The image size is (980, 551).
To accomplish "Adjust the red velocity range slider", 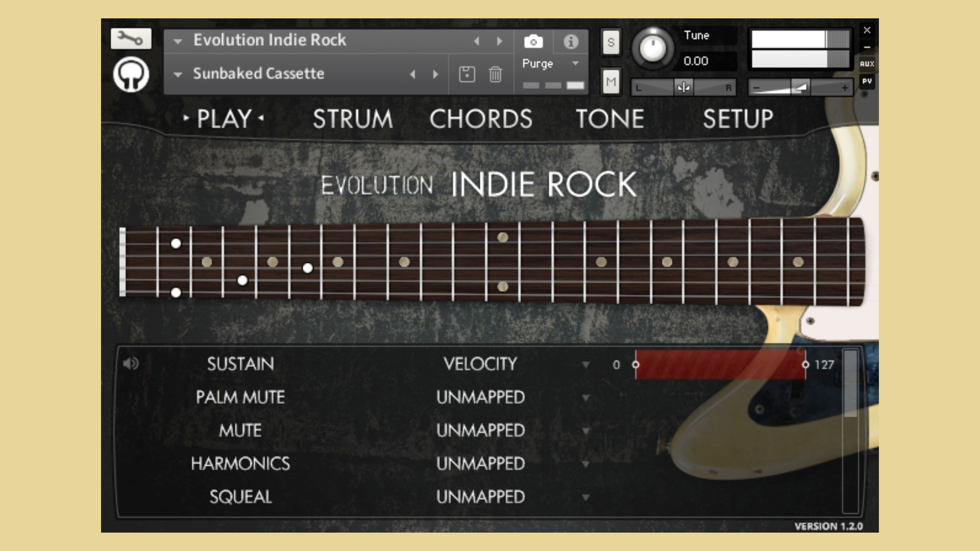I will click(x=720, y=365).
